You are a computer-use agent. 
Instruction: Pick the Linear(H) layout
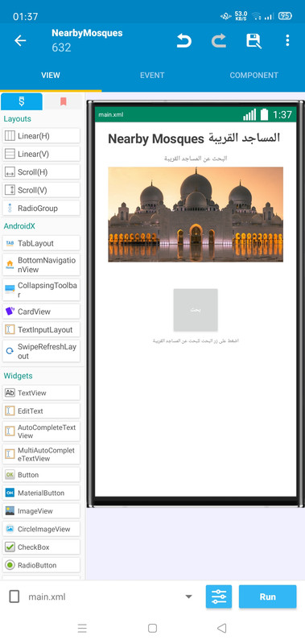click(x=41, y=136)
